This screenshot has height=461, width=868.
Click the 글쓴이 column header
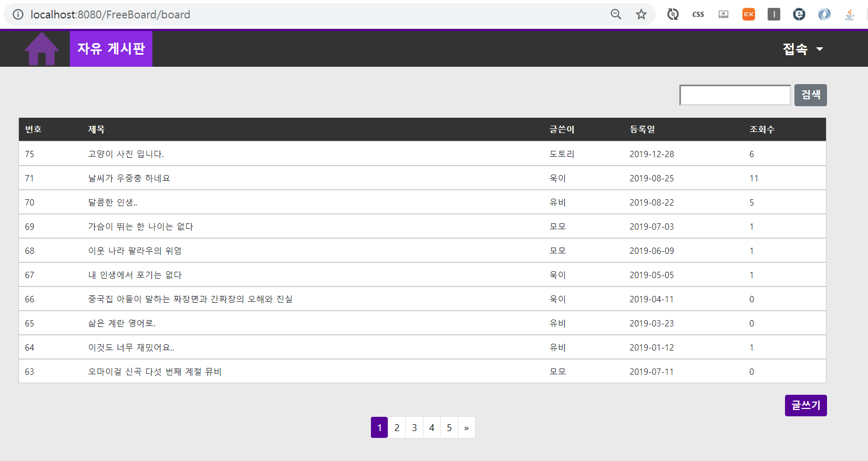562,129
